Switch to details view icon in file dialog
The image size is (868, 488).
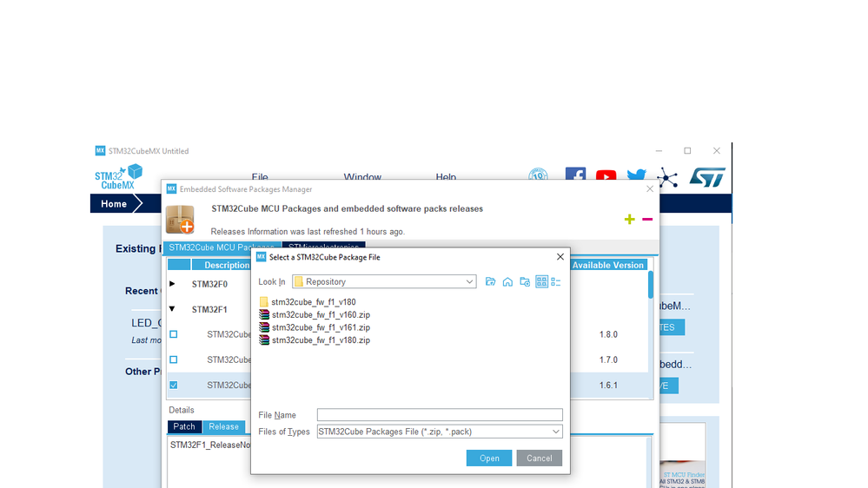(556, 281)
